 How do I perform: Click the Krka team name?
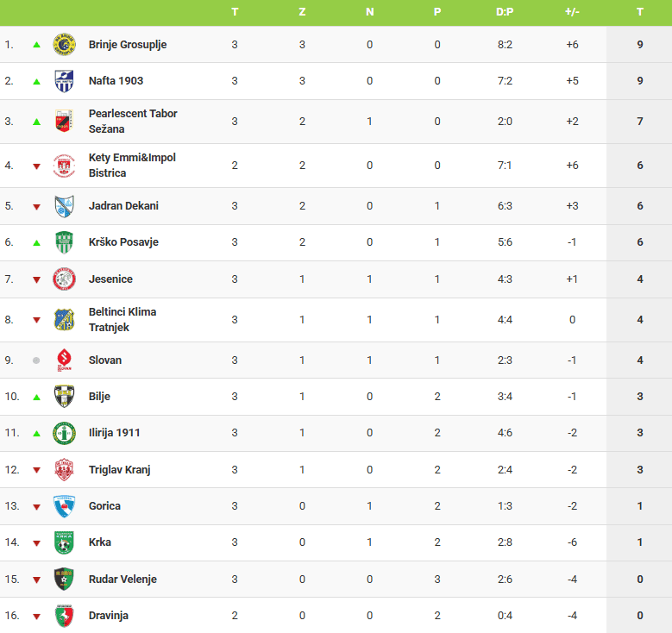[x=100, y=542]
